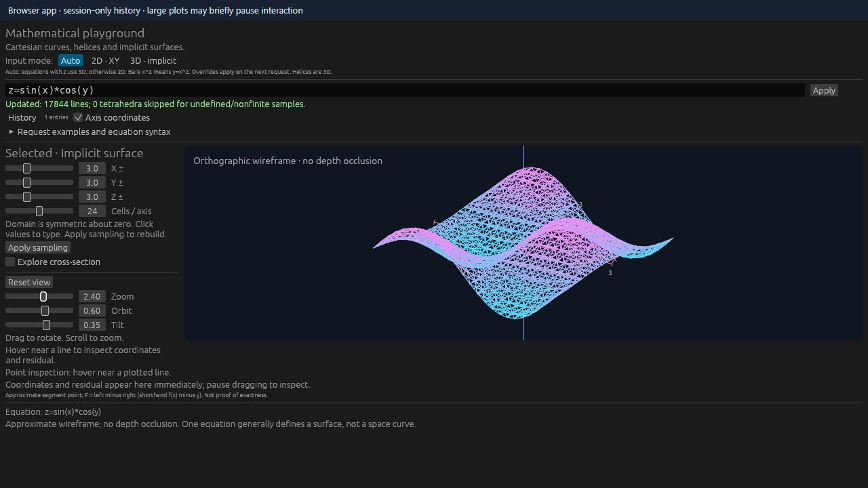Click the Y ± value field

click(x=92, y=182)
